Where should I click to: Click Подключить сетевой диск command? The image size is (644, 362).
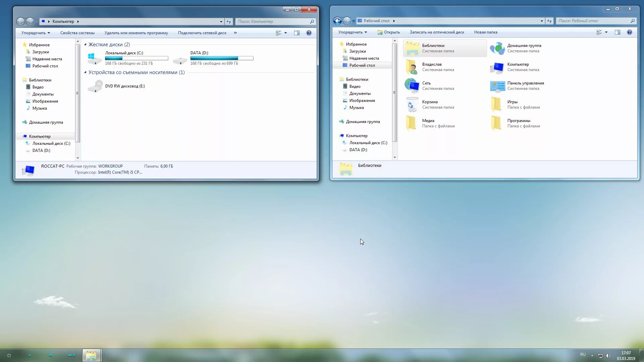pos(202,33)
